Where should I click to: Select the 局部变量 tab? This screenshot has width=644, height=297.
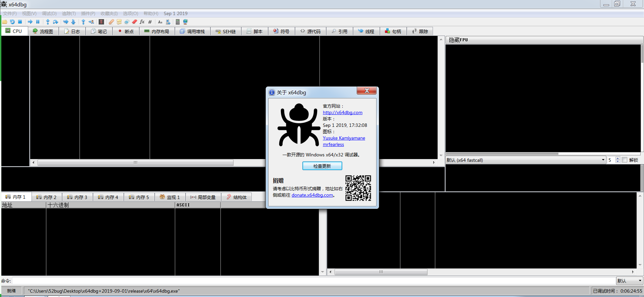point(203,197)
